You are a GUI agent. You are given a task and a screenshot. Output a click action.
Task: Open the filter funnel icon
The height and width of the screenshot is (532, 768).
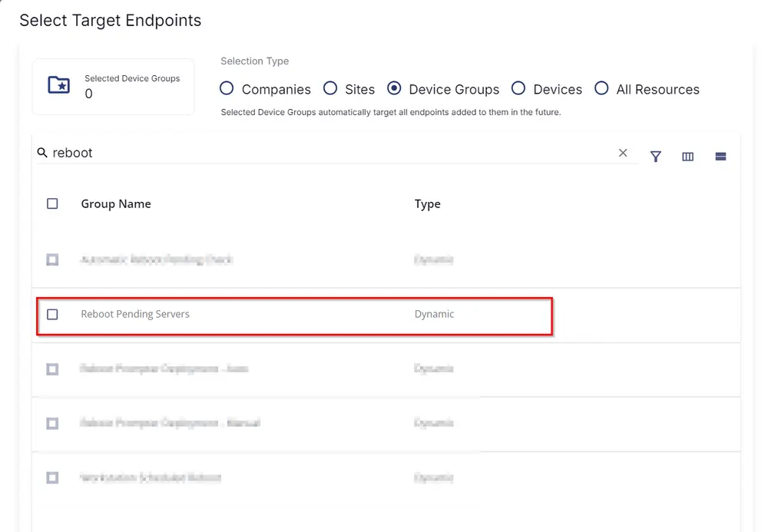(x=655, y=157)
